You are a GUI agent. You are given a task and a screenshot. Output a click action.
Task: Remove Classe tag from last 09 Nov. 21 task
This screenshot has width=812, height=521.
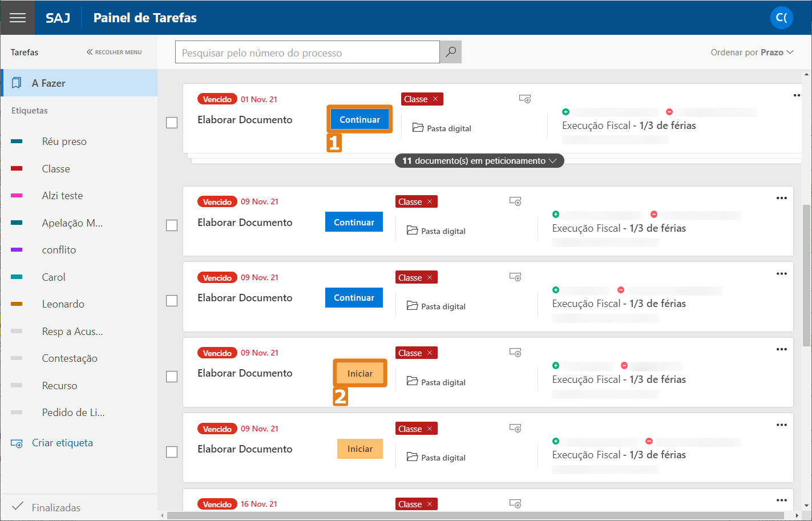click(430, 429)
